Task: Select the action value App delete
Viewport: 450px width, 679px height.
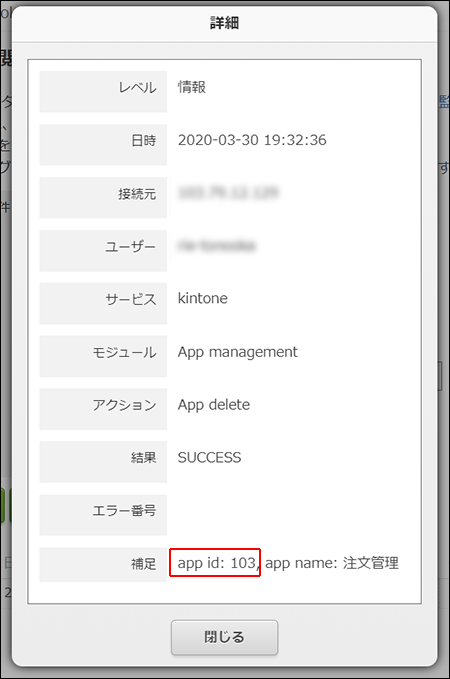Action: [214, 405]
